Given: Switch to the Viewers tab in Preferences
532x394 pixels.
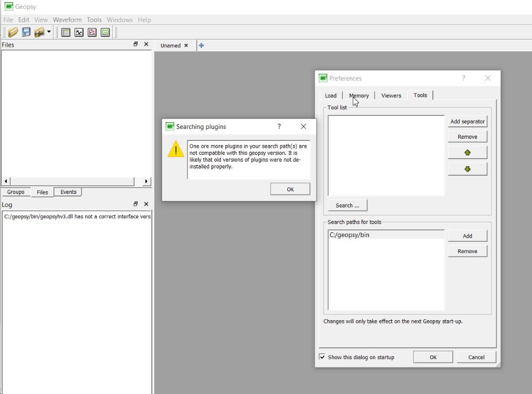Looking at the screenshot, I should pos(391,96).
